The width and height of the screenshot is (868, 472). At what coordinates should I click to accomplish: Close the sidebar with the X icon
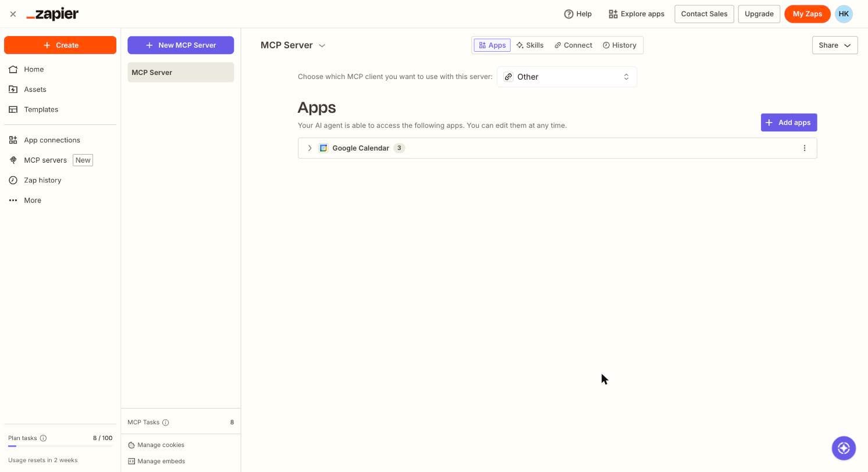13,14
